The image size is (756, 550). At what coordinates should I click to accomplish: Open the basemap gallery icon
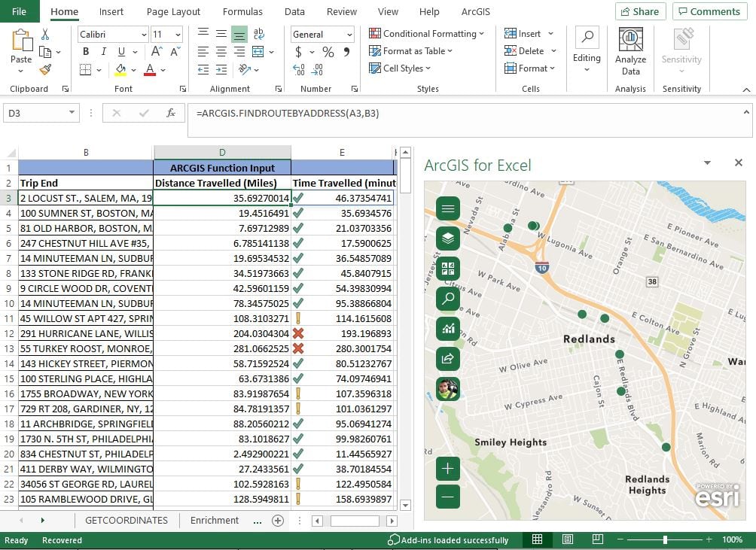(448, 269)
